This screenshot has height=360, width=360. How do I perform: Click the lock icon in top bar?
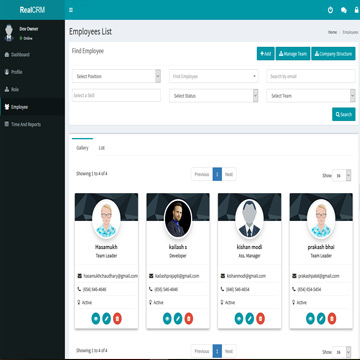point(357,10)
